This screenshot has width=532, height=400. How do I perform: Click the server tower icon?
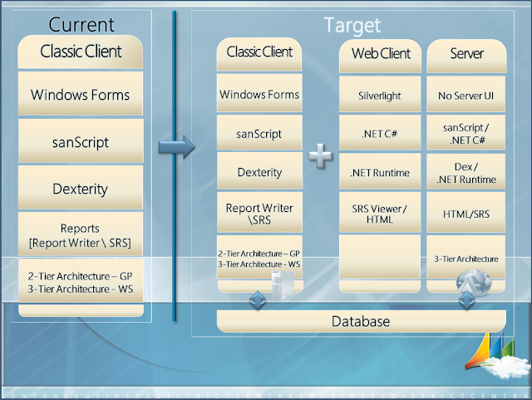coord(283,285)
